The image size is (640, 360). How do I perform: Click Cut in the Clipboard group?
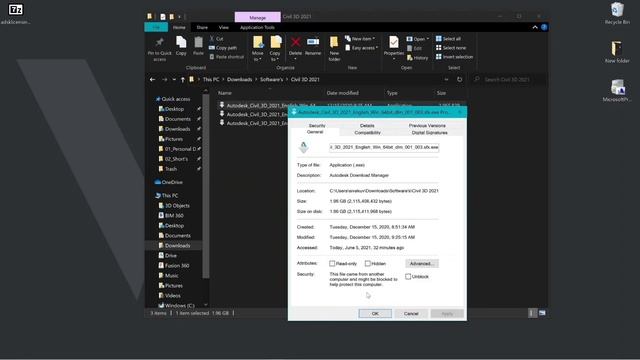tap(216, 38)
